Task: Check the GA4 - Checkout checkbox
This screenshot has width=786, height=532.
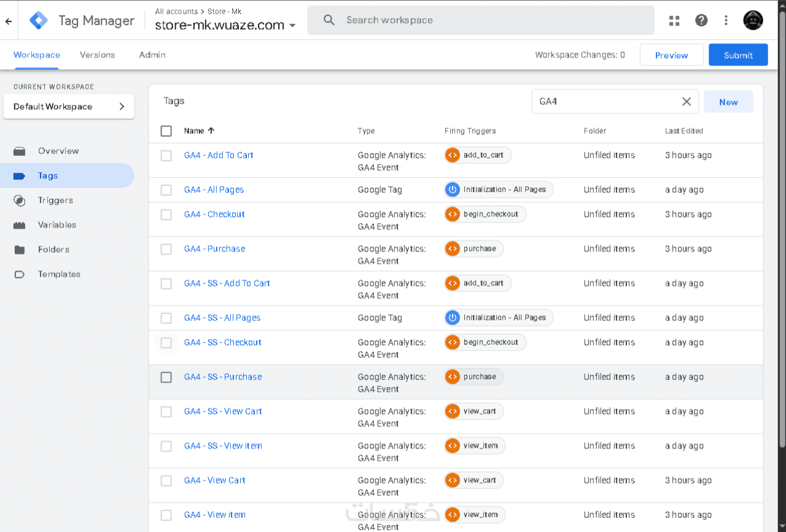Action: click(166, 215)
